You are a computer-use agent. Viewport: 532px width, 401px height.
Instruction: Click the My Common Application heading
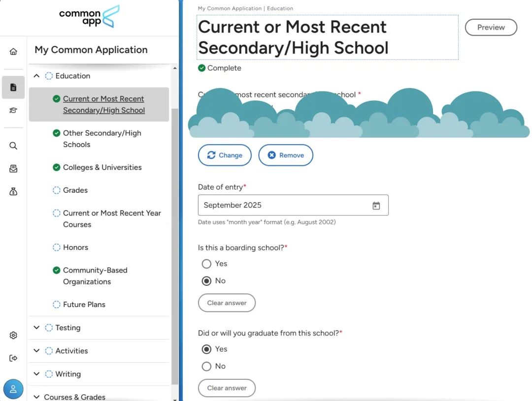point(91,50)
